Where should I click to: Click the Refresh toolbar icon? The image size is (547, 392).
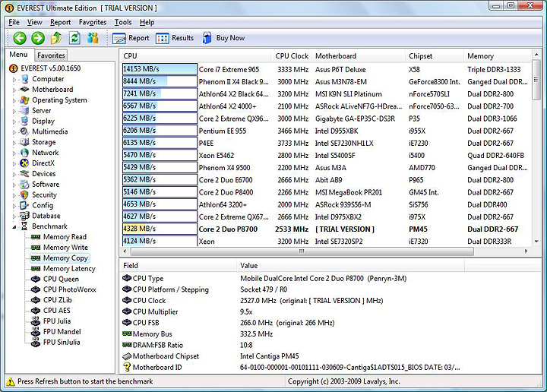pos(74,38)
